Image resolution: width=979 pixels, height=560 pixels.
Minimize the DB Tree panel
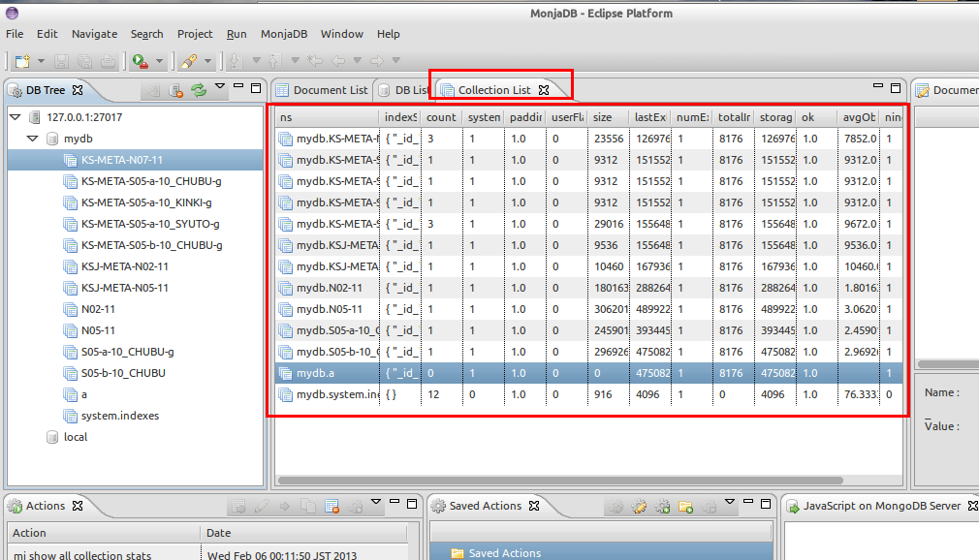click(x=237, y=86)
